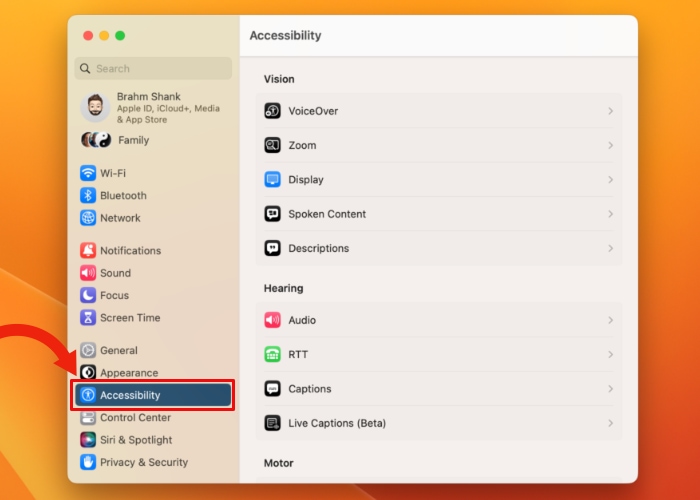Open Captions via its chevron
700x500 pixels.
pyautogui.click(x=610, y=389)
